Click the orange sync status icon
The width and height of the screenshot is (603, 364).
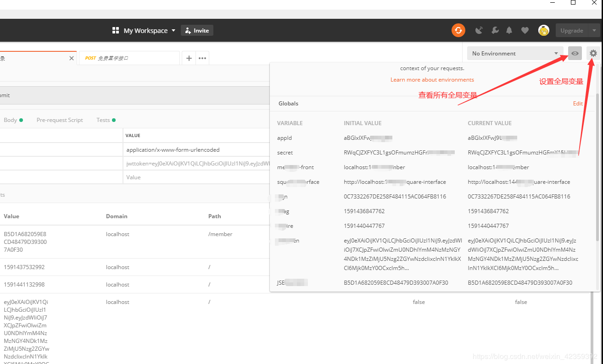coord(458,30)
